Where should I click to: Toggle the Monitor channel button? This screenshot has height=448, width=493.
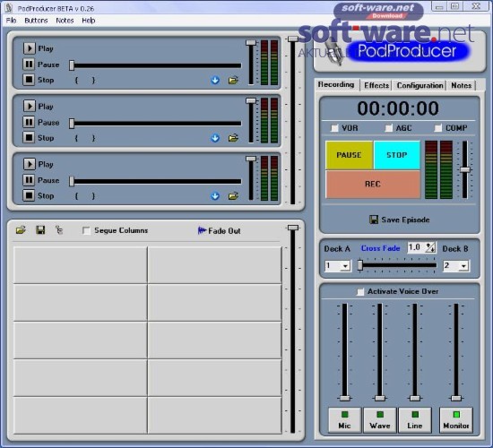click(456, 420)
